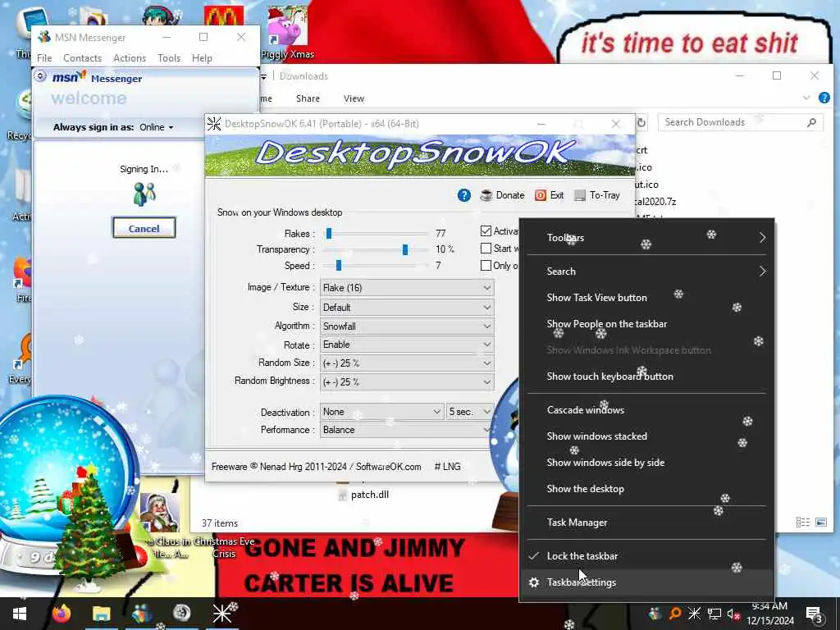Open the network tray icon
This screenshot has height=630, width=840.
714,614
